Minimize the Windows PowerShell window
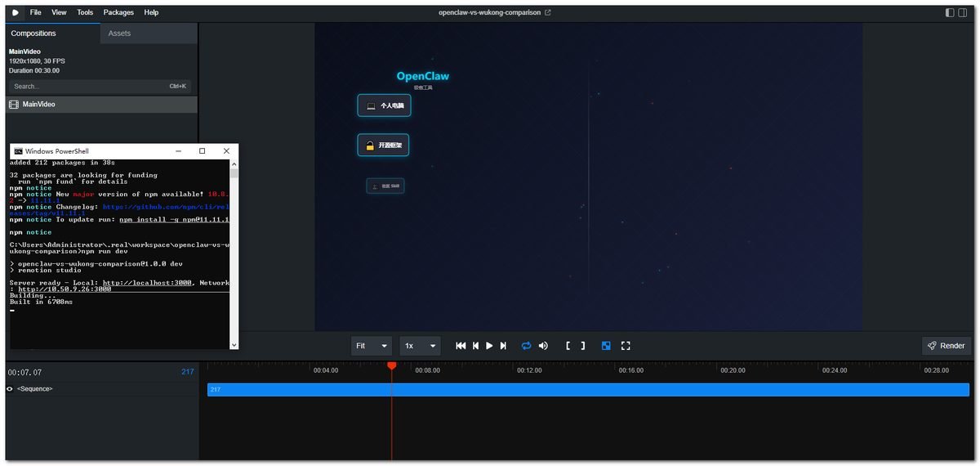 click(178, 151)
